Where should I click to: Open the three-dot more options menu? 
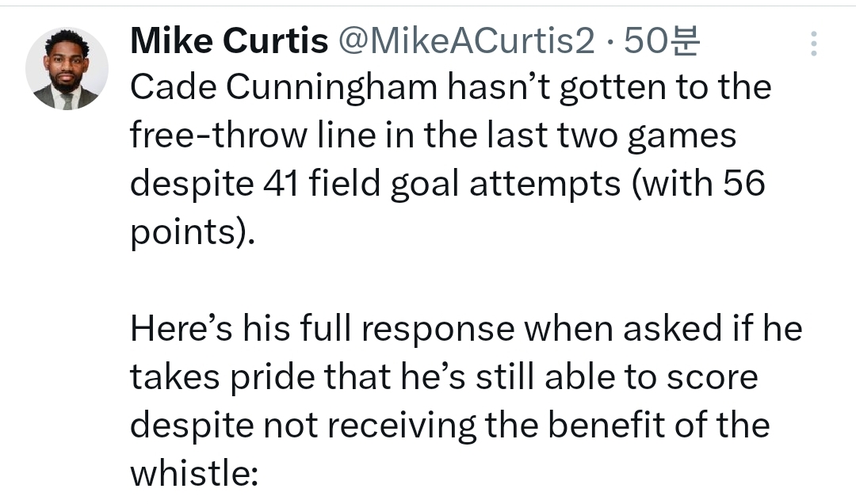814,44
